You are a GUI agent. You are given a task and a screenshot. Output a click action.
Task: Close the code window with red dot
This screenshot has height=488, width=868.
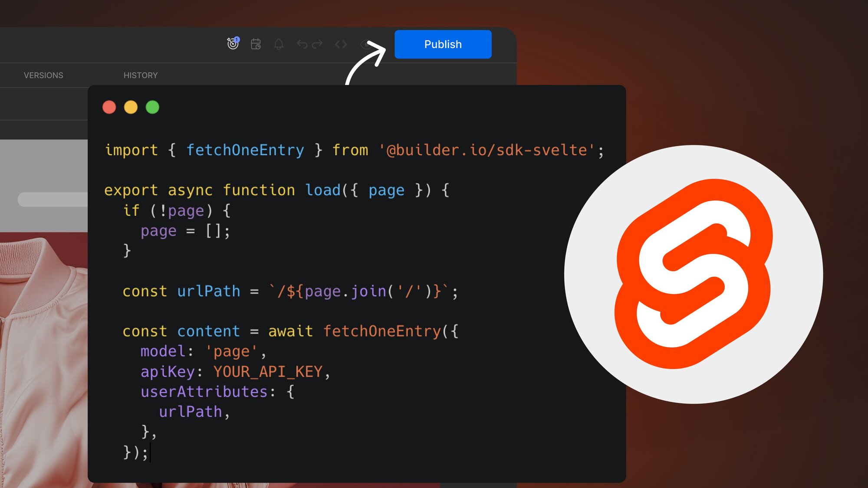point(109,107)
